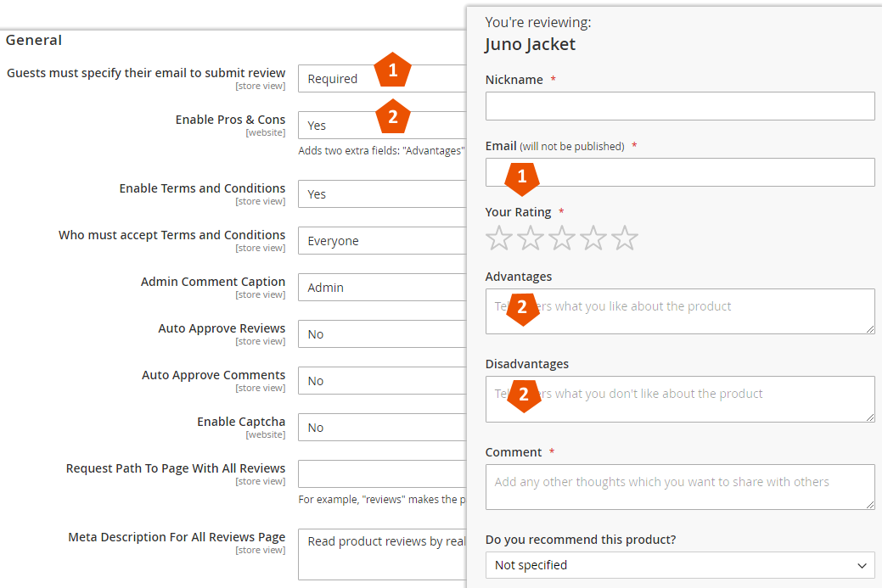Viewport: 888px width, 588px height.
Task: Click the fourth rating star
Action: (x=593, y=238)
